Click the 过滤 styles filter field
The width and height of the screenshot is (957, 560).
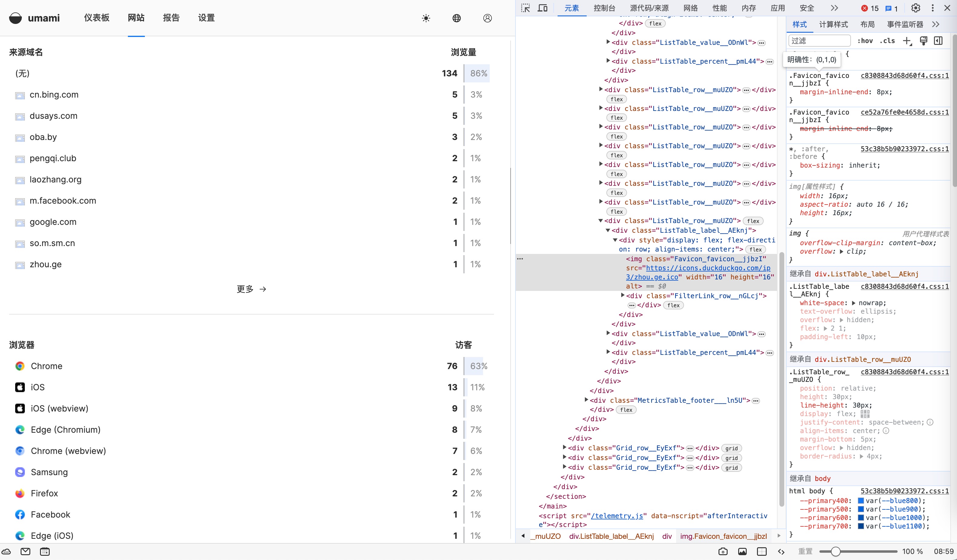[x=819, y=41]
